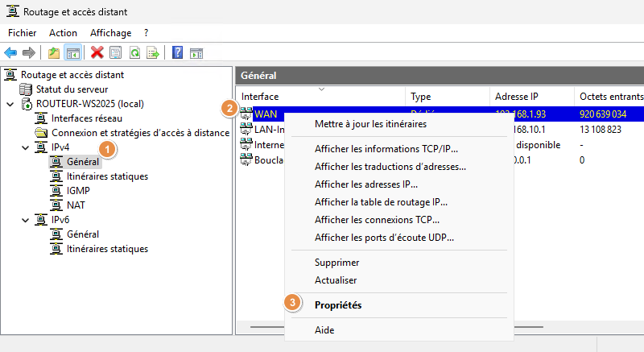Click the LAN-In interface row icon

(x=246, y=129)
